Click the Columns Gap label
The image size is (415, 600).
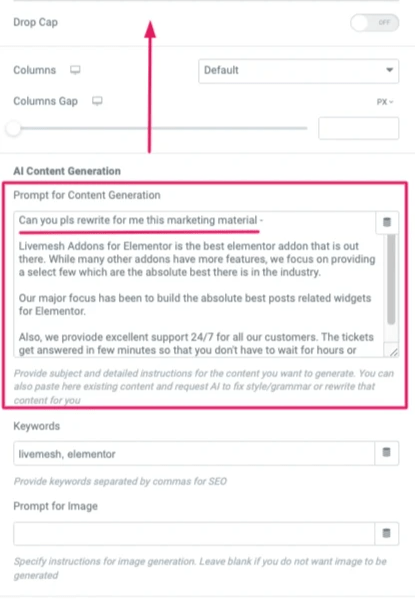point(46,101)
